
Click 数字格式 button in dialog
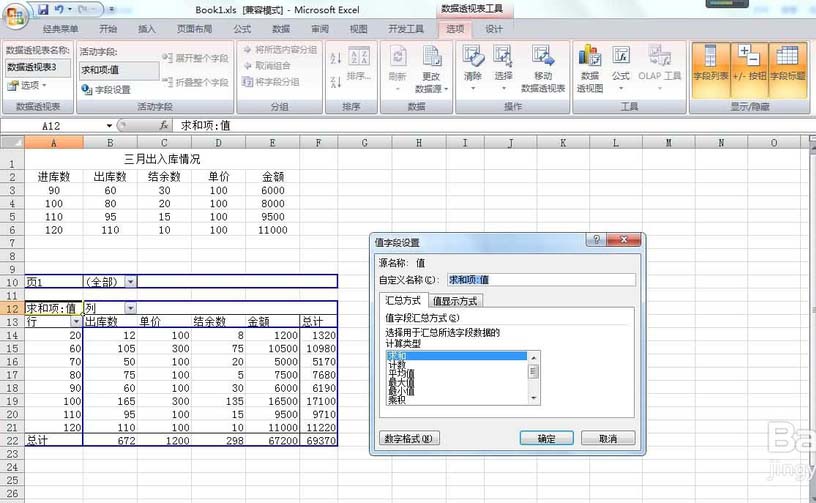point(409,438)
